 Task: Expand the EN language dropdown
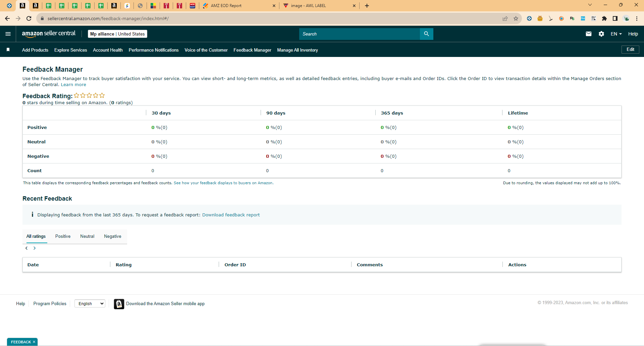(x=616, y=34)
